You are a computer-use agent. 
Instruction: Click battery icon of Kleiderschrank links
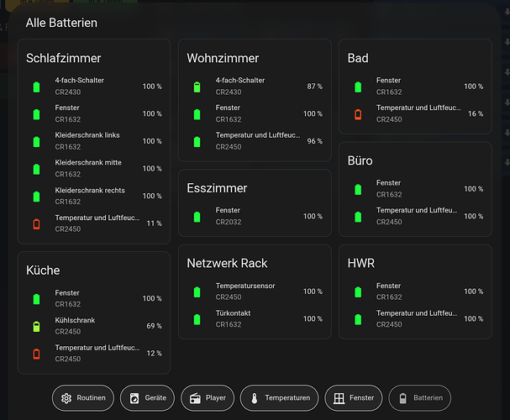[36, 141]
